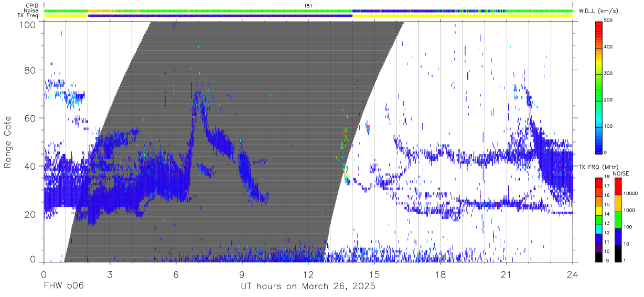Click the Noise row label at top left
The height and width of the screenshot is (297, 644).
coord(31,10)
